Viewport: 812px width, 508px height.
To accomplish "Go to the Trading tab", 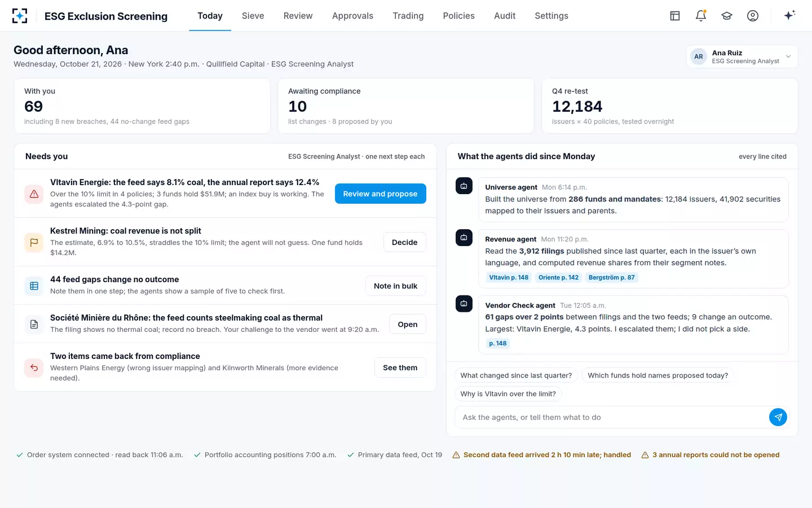I will point(408,16).
